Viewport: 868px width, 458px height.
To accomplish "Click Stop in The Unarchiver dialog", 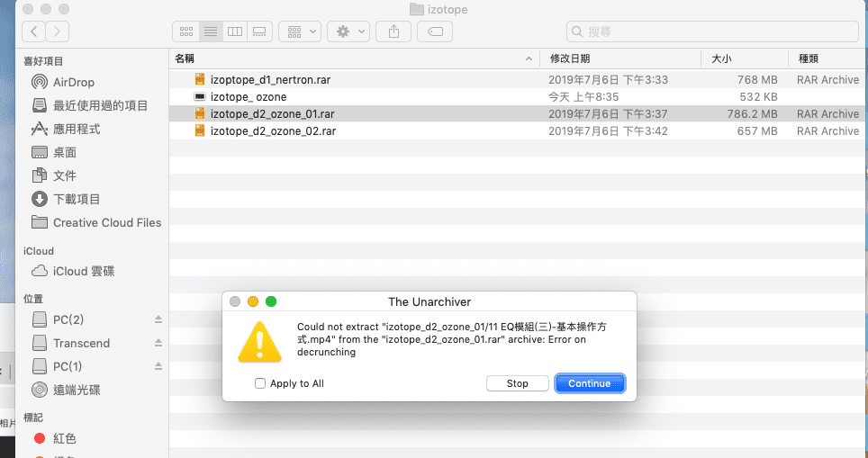I will click(x=517, y=383).
